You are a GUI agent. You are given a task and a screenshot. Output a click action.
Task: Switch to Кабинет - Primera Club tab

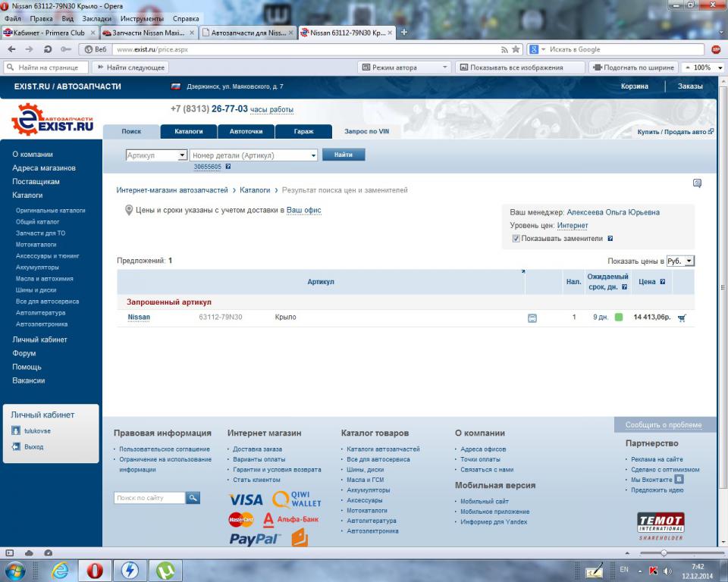(x=49, y=33)
